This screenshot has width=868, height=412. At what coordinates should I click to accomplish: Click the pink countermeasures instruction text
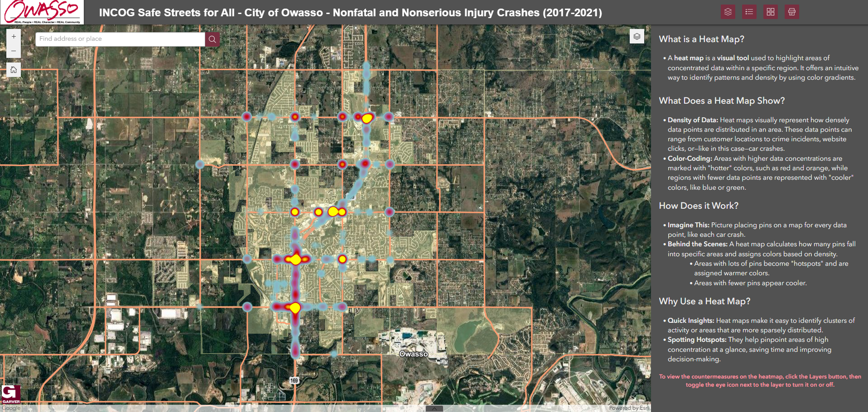point(760,380)
